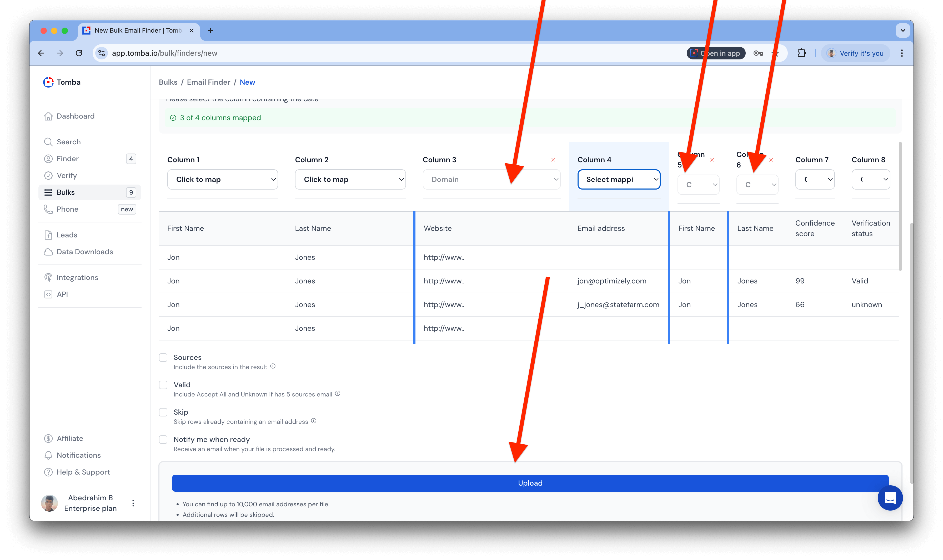Click the Tomba logo icon
Image resolution: width=943 pixels, height=560 pixels.
pyautogui.click(x=48, y=82)
